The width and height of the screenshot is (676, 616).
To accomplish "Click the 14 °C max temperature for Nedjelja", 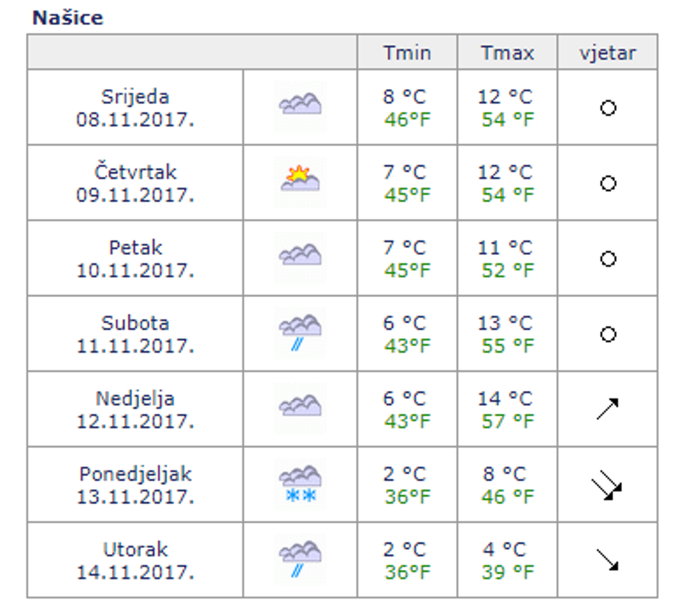I will pyautogui.click(x=505, y=398).
